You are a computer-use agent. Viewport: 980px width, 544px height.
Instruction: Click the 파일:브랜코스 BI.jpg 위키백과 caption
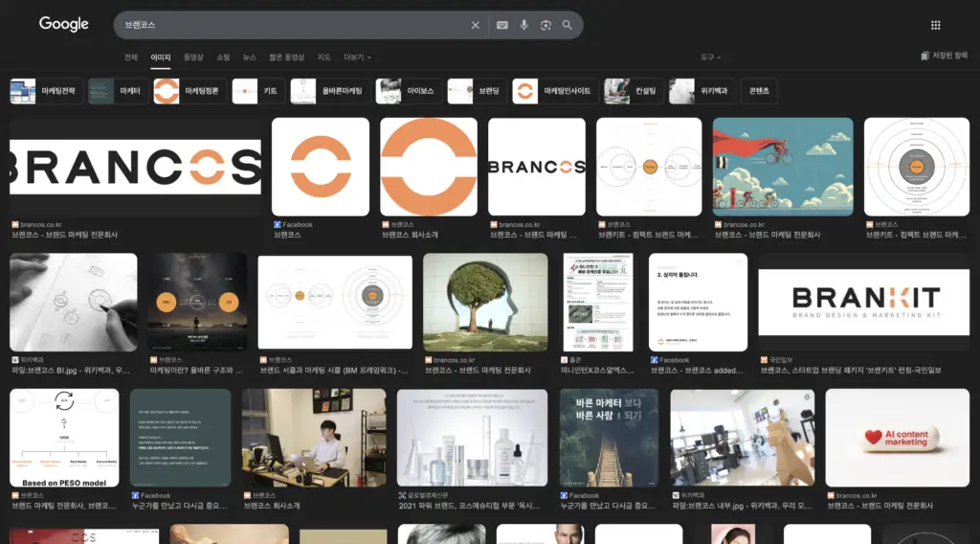click(71, 371)
